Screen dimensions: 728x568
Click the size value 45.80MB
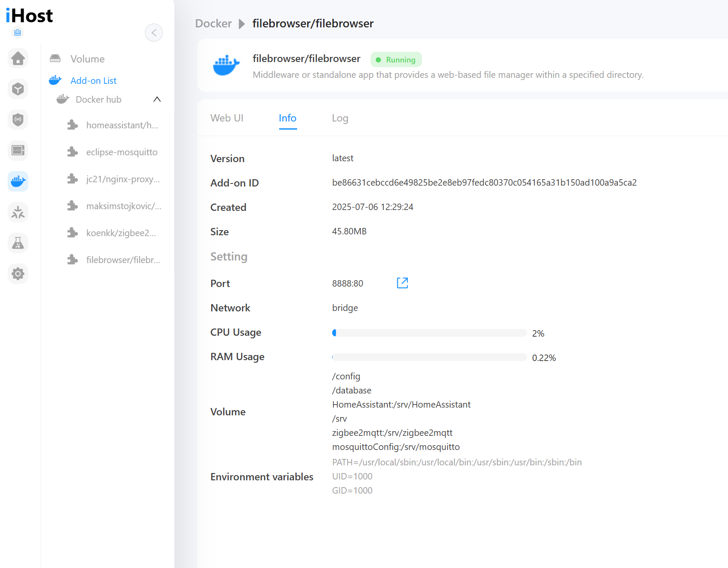point(349,231)
